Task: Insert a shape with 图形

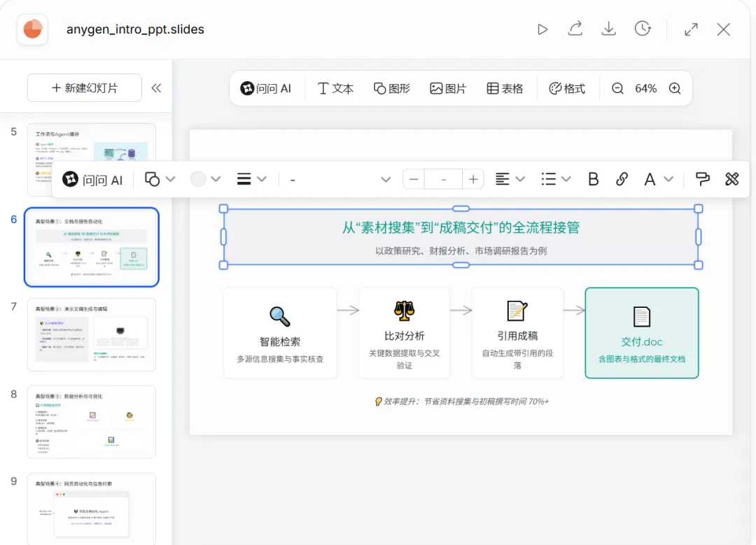Action: [391, 89]
